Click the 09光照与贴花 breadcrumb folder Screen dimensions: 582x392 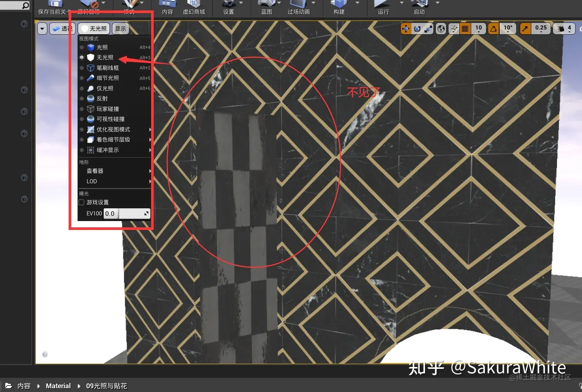point(107,386)
